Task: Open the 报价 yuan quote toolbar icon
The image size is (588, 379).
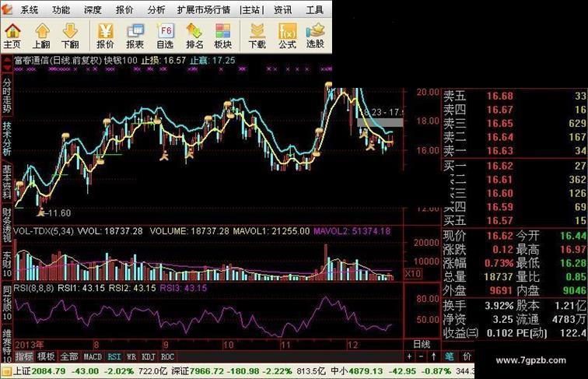Action: coord(105,36)
